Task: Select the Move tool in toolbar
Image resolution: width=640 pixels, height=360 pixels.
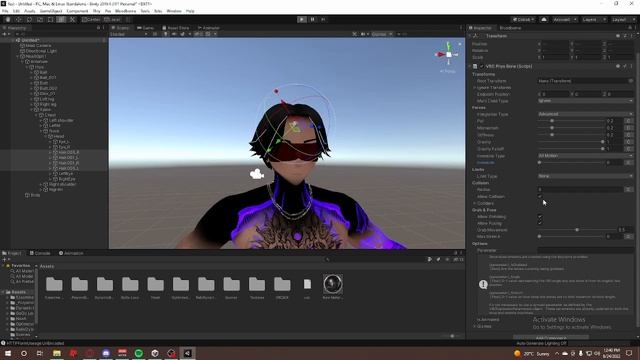Action: point(18,19)
